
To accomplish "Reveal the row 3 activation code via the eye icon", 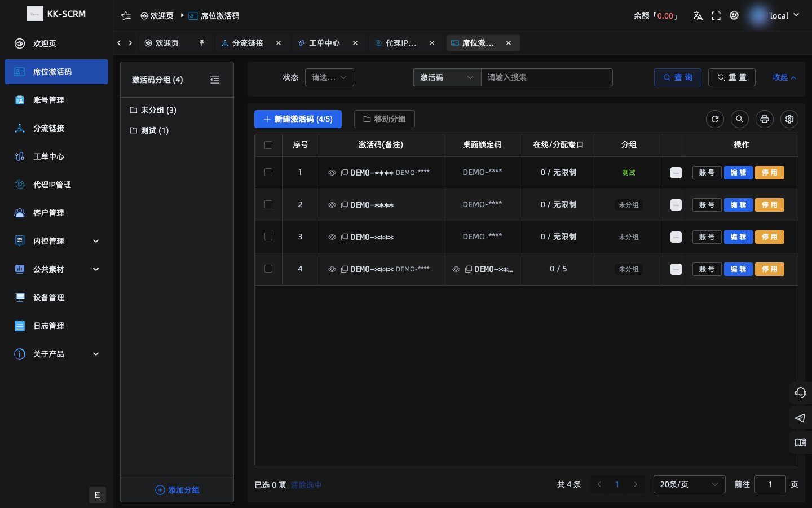I will point(332,237).
